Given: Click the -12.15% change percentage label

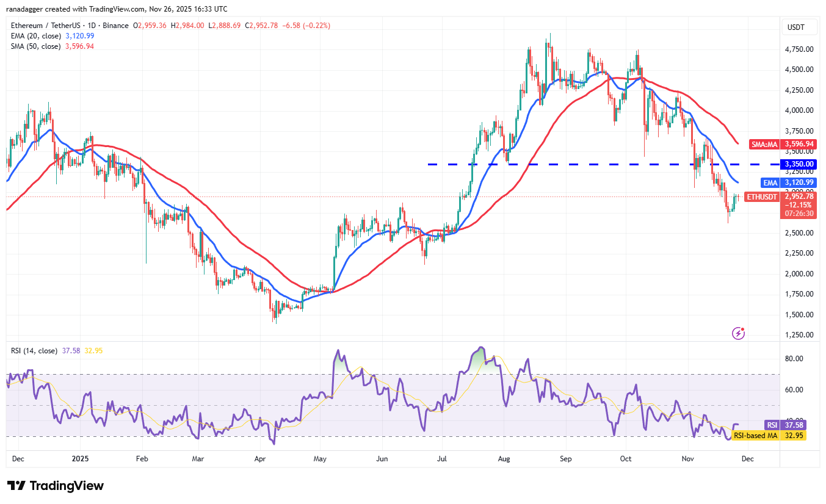Looking at the screenshot, I should (797, 206).
